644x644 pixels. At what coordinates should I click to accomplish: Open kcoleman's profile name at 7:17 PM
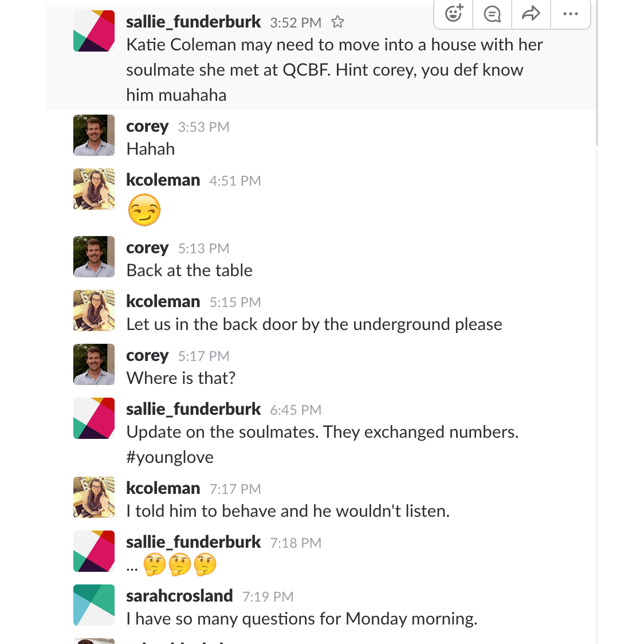pyautogui.click(x=163, y=488)
